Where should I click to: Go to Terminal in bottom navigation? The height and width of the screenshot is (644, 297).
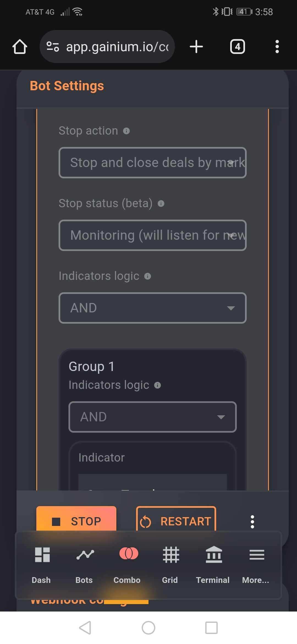click(213, 566)
